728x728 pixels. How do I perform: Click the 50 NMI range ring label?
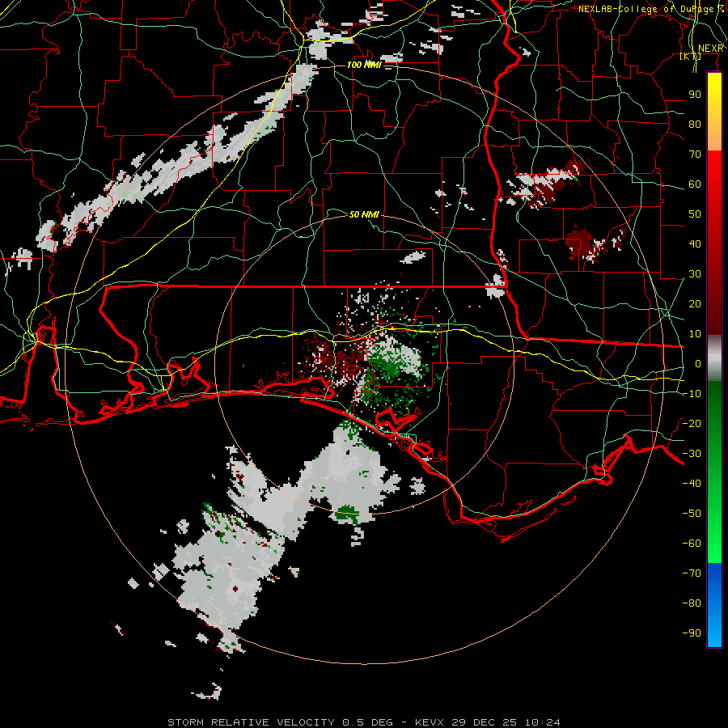364,214
